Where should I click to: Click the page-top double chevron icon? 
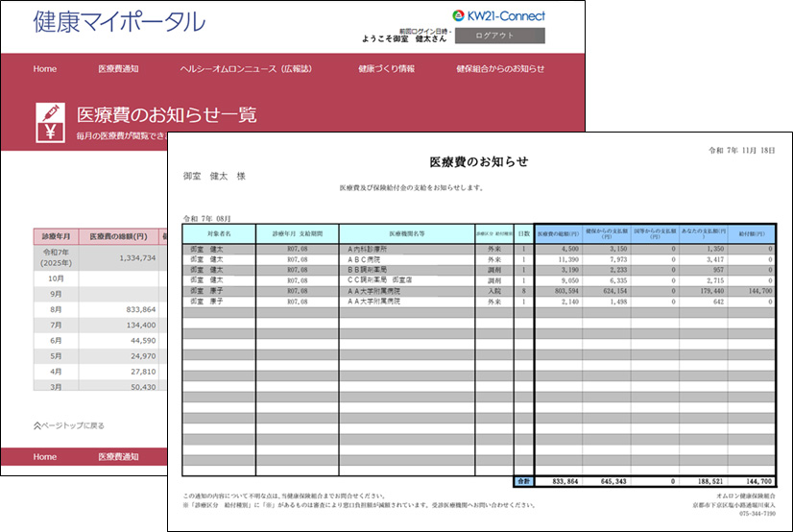point(37,425)
